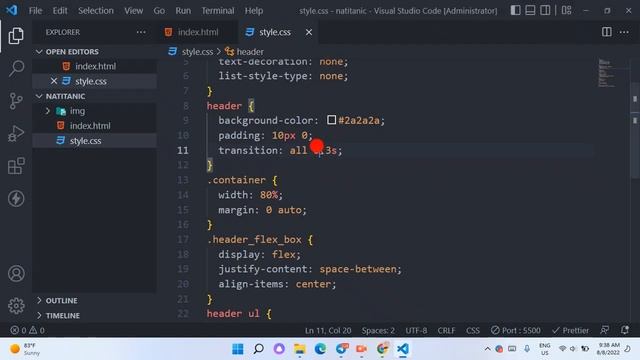Open the Extensions view

[16, 166]
